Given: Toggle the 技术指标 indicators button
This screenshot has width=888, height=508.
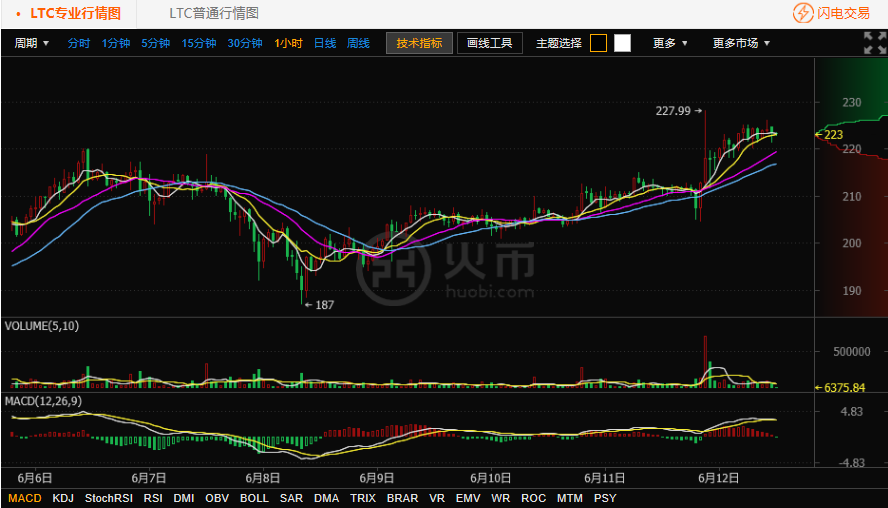Looking at the screenshot, I should [419, 43].
